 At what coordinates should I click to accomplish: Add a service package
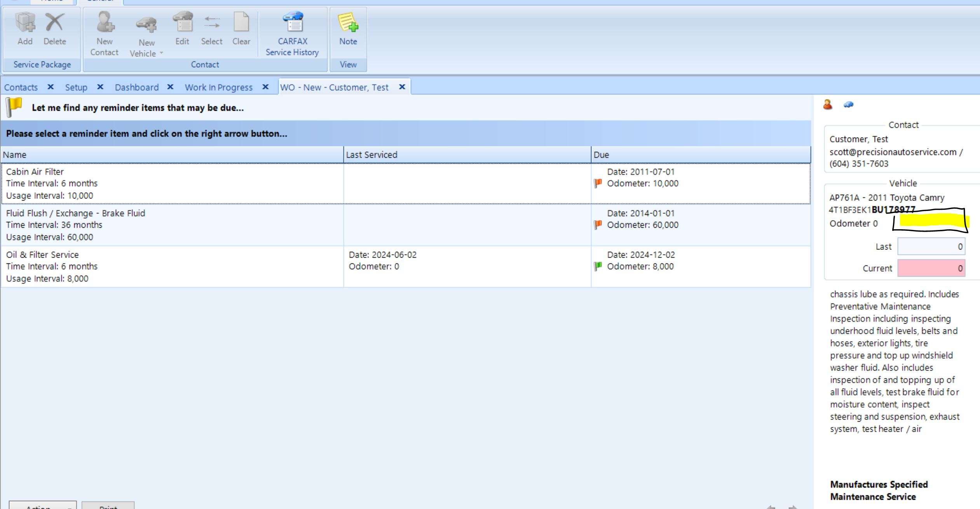[25, 28]
